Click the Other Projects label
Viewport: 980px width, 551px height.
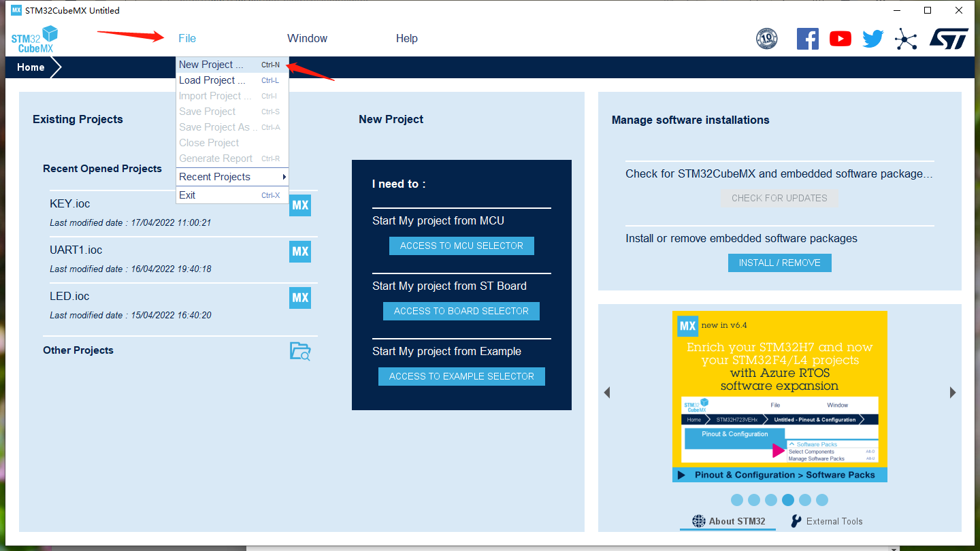click(78, 350)
